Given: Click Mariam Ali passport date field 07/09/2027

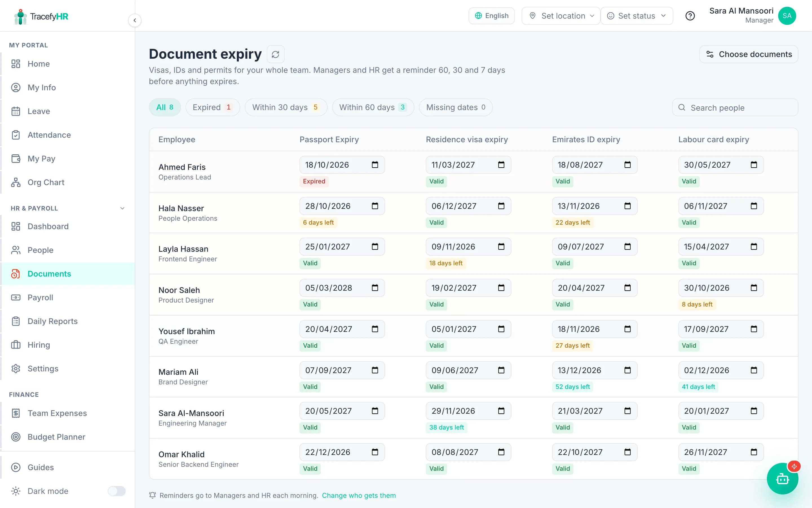Looking at the screenshot, I should point(342,370).
